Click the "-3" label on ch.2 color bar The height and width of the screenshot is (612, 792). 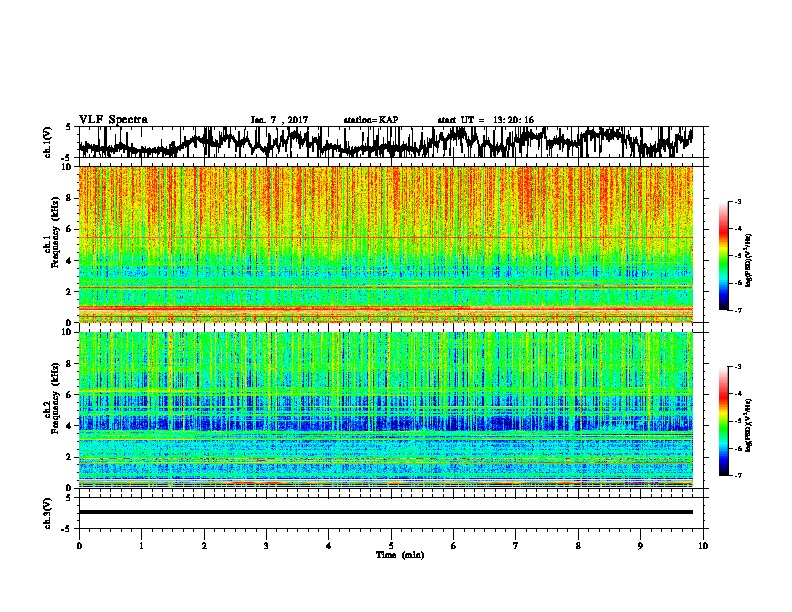point(737,367)
